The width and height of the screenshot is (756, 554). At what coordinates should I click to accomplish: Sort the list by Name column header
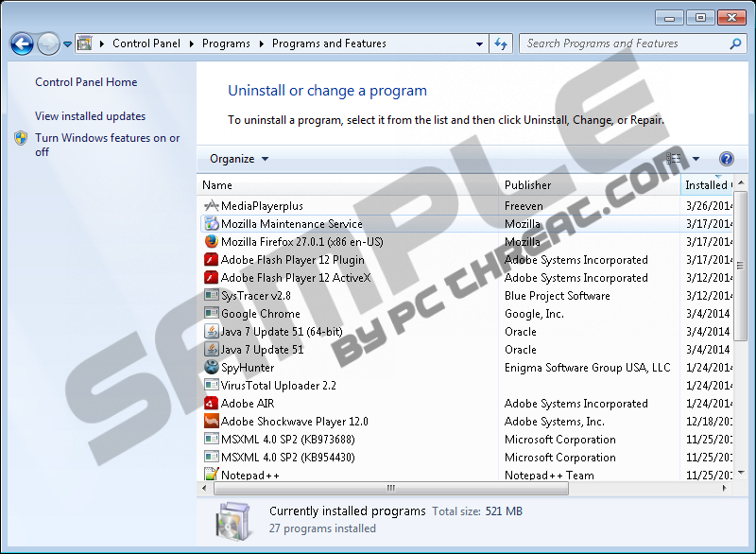[x=217, y=185]
